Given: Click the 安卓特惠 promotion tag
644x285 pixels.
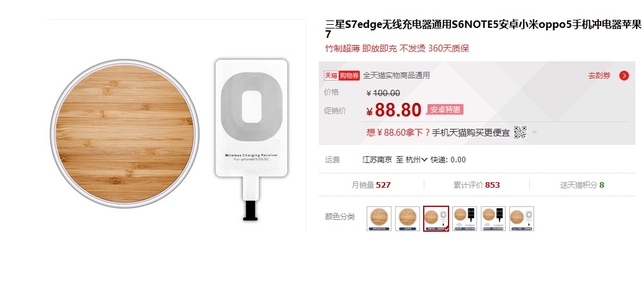Looking at the screenshot, I should tap(445, 110).
